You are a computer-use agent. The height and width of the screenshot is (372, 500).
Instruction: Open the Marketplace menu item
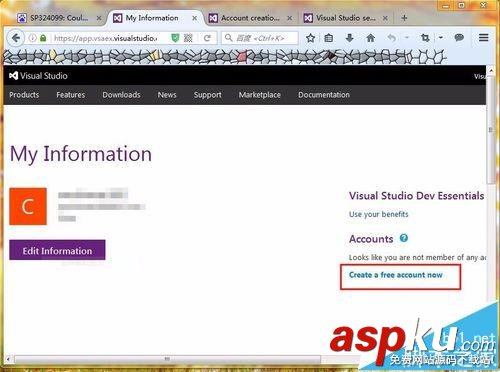click(260, 95)
